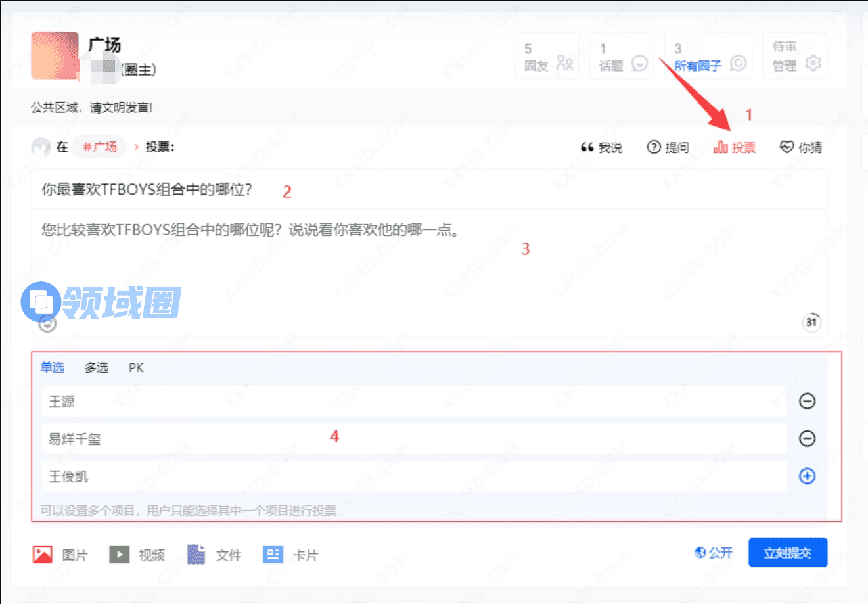Add another poll option with plus
Image resolution: width=868 pixels, height=604 pixels.
(807, 476)
